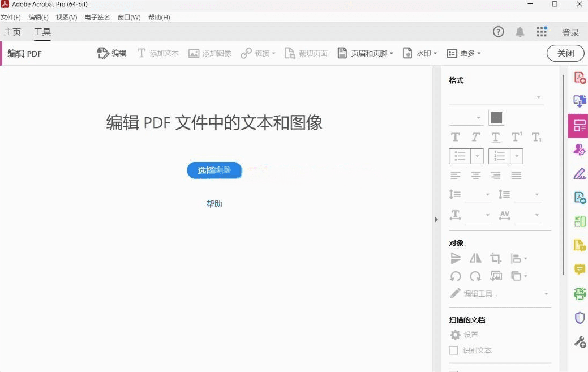
Task: Open the help question mark icon
Action: tap(498, 32)
